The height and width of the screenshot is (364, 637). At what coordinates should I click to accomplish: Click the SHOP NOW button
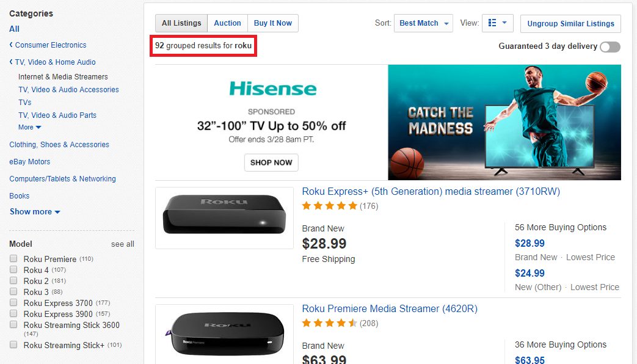pyautogui.click(x=271, y=162)
